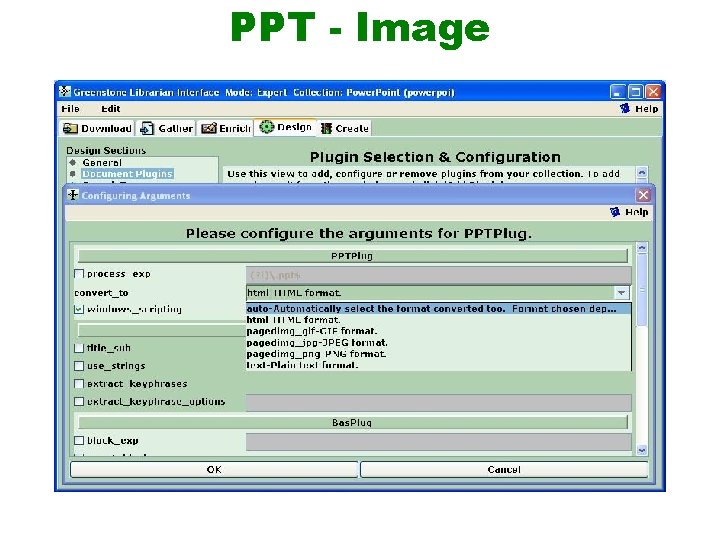Click the Gather tab icon
720x540 pixels.
(x=147, y=128)
